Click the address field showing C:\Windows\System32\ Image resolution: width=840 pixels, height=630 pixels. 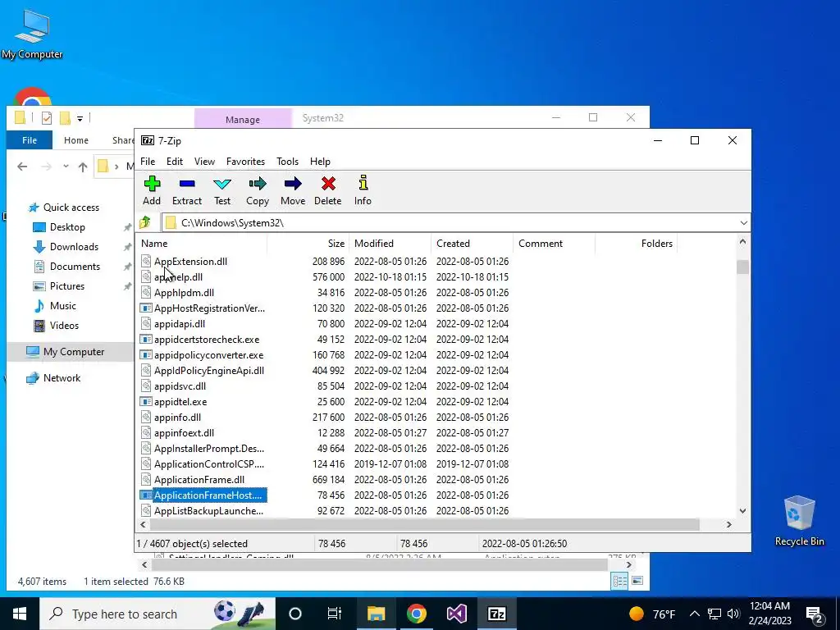450,223
